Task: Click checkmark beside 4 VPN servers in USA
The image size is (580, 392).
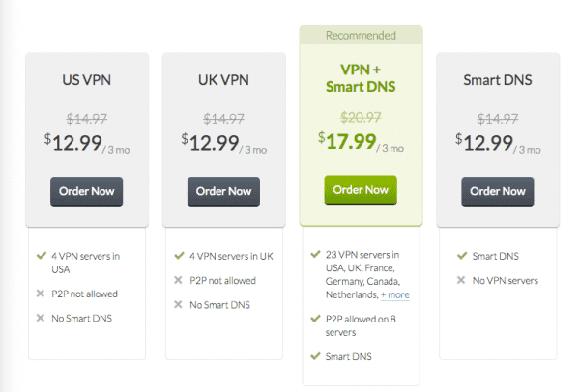Action: coord(41,256)
